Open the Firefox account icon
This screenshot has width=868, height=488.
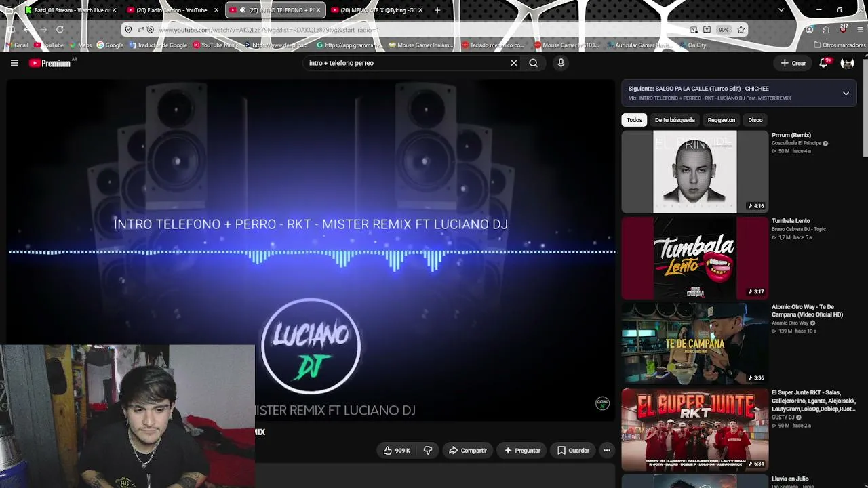809,30
